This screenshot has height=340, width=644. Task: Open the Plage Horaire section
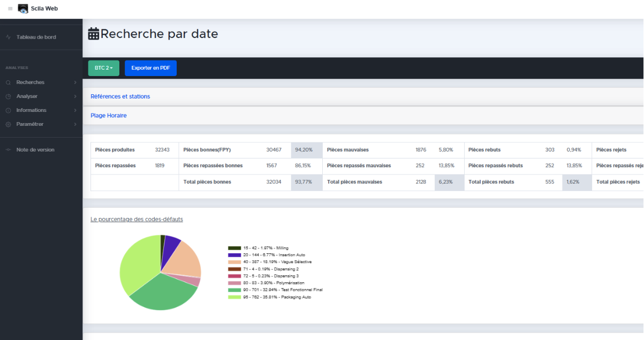pyautogui.click(x=109, y=115)
